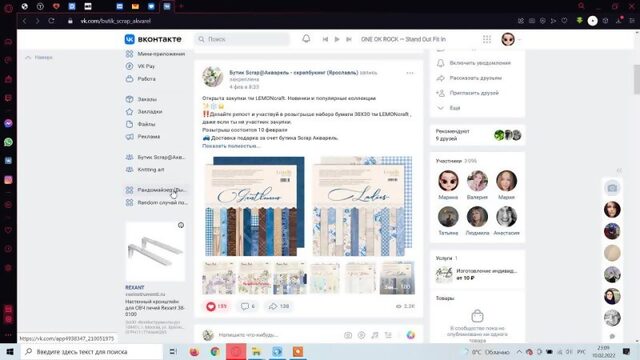
Task: Open Instagram in the browser sidebar
Action: (8, 180)
